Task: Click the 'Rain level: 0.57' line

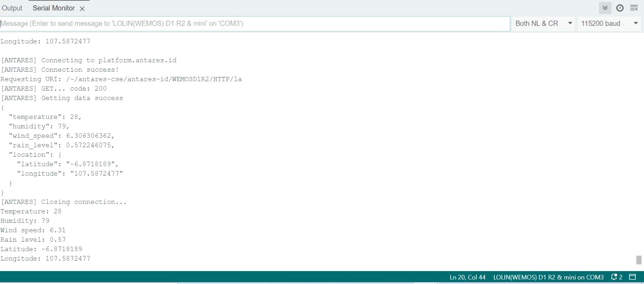Action: click(33, 240)
